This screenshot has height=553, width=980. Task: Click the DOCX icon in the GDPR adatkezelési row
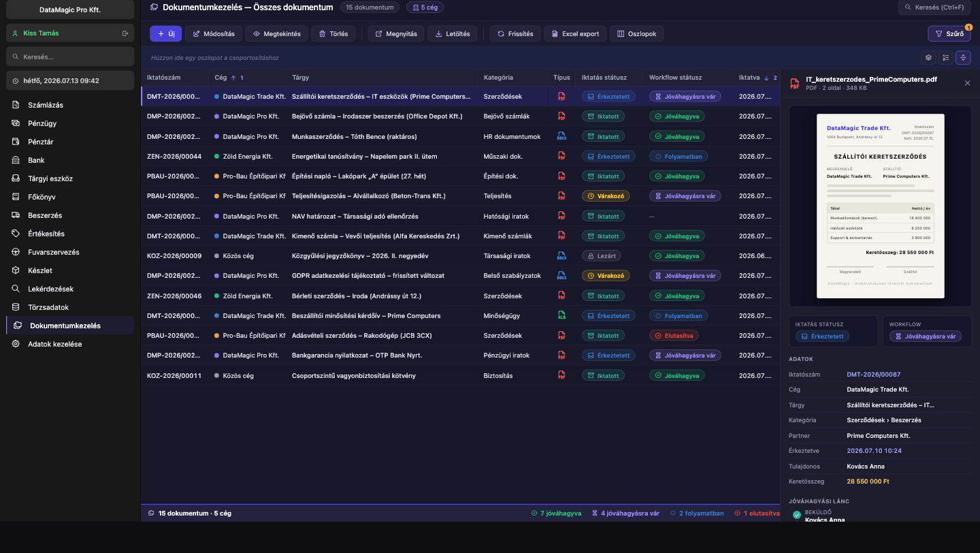561,276
